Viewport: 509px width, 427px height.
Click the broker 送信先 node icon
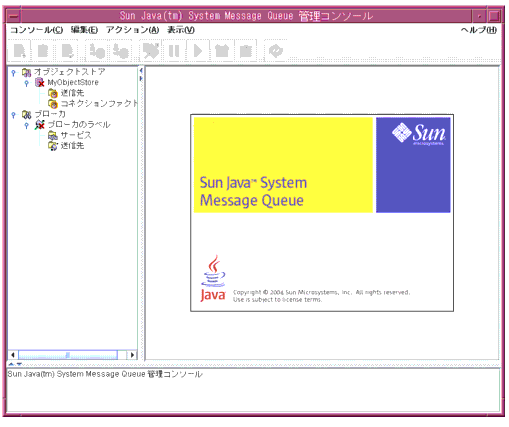[x=53, y=146]
